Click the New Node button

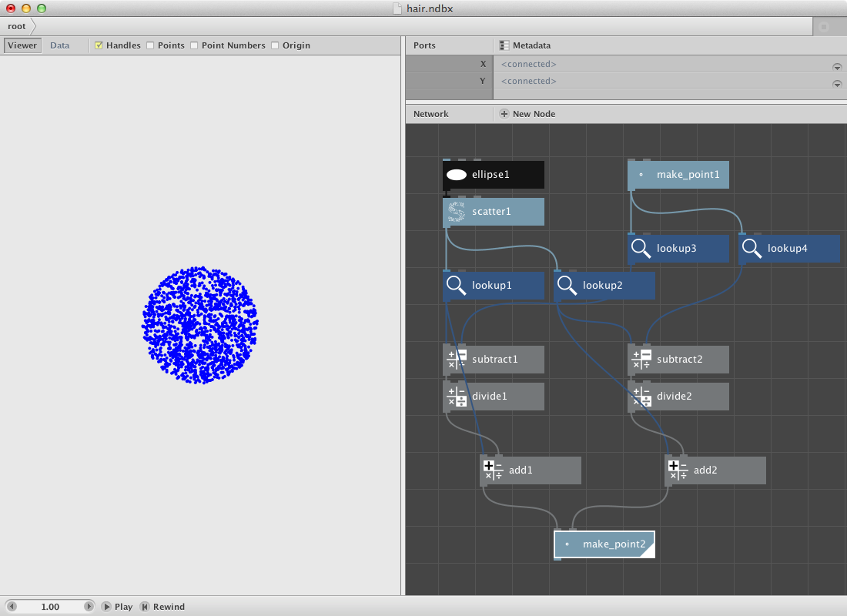pyautogui.click(x=527, y=114)
